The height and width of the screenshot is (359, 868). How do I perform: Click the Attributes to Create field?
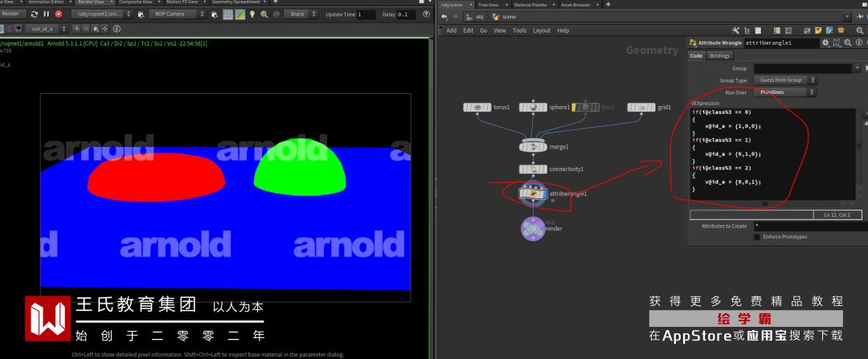[x=810, y=226]
